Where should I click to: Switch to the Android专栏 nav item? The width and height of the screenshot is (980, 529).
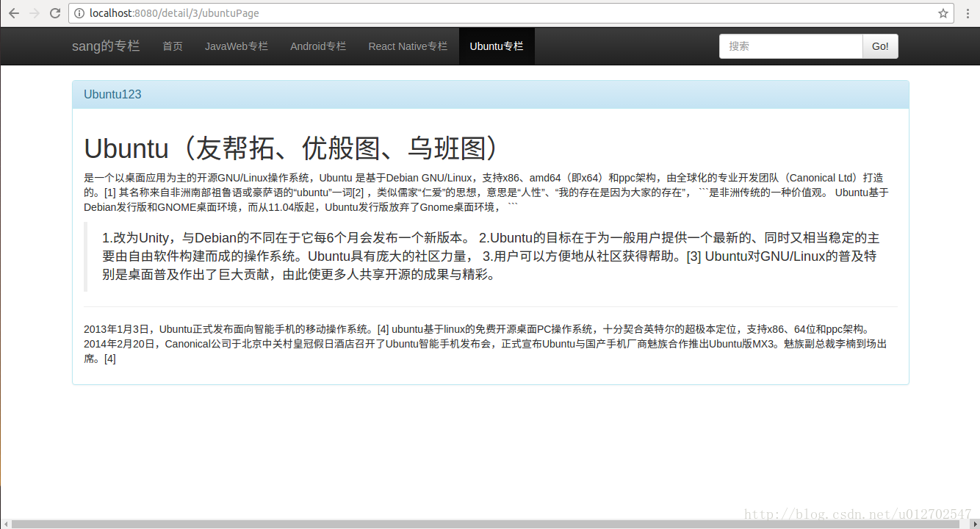tap(318, 46)
